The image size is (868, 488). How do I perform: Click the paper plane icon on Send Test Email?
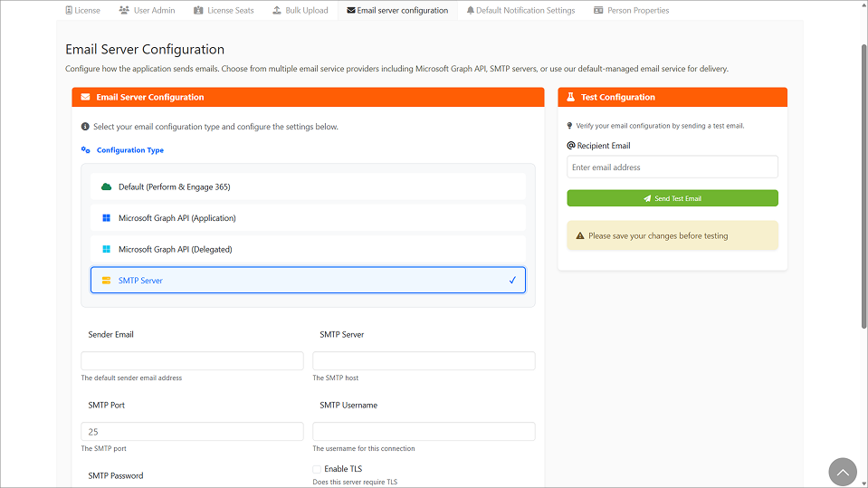point(647,198)
